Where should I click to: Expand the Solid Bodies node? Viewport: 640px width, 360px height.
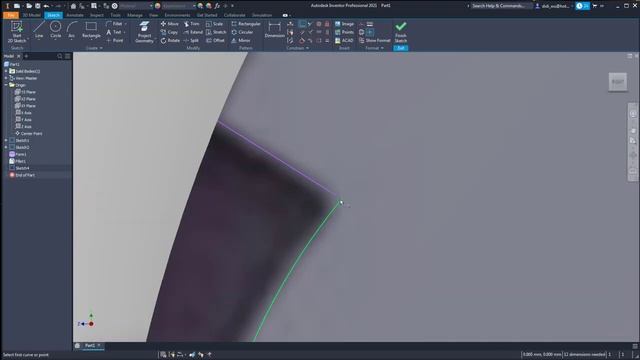point(6,71)
